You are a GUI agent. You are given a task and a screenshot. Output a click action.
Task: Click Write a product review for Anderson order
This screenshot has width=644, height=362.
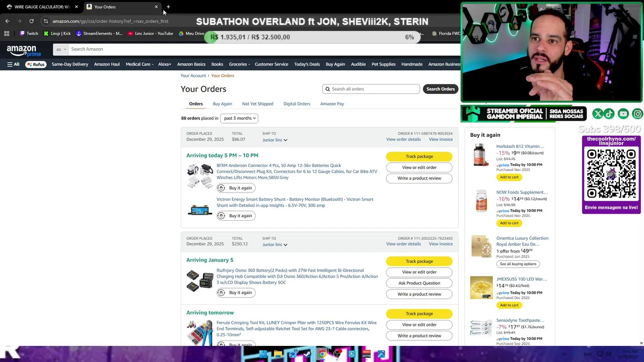[419, 178]
